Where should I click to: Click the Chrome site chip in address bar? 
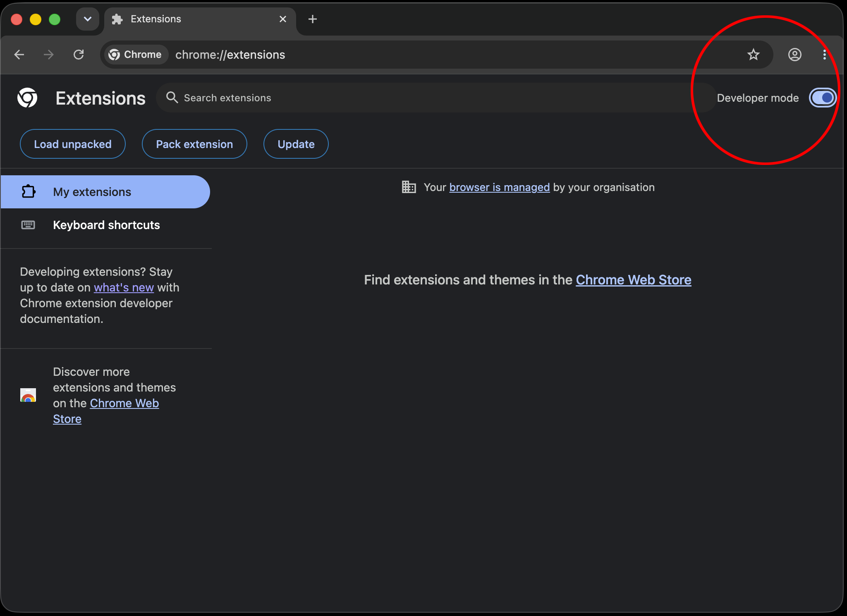(x=136, y=55)
